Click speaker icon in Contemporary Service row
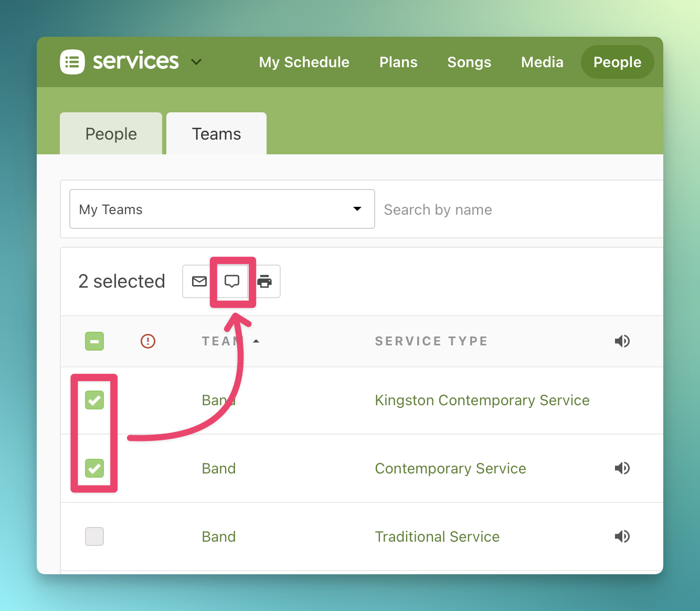 click(x=622, y=468)
